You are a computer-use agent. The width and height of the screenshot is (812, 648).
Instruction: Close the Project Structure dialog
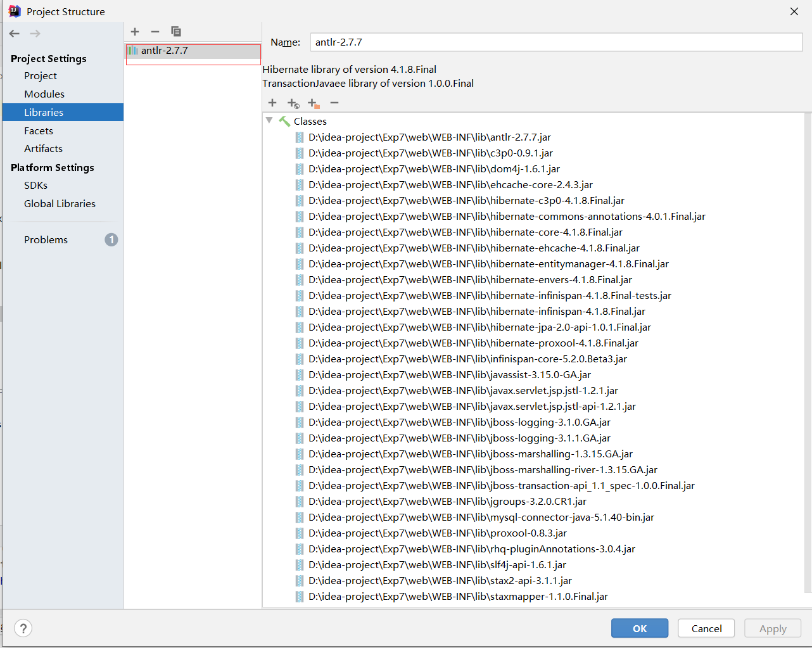tap(794, 11)
